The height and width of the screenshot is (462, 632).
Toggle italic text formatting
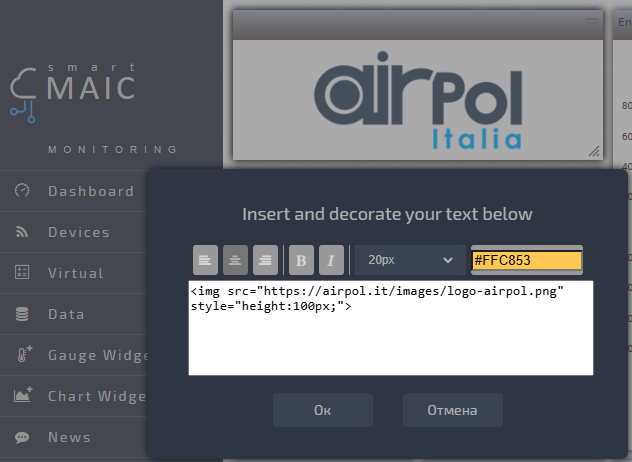coord(330,260)
